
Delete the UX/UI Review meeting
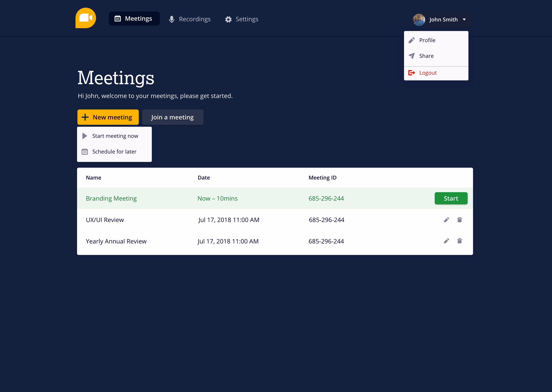[460, 220]
